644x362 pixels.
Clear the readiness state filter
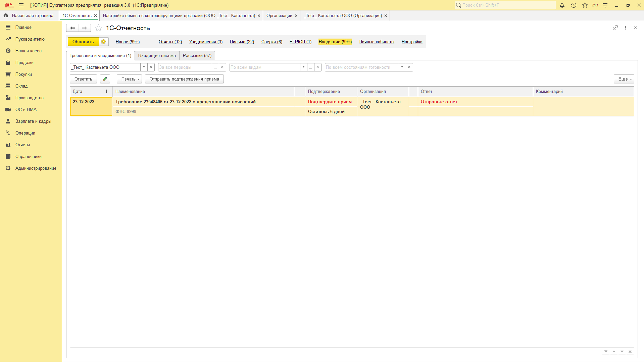tap(409, 67)
